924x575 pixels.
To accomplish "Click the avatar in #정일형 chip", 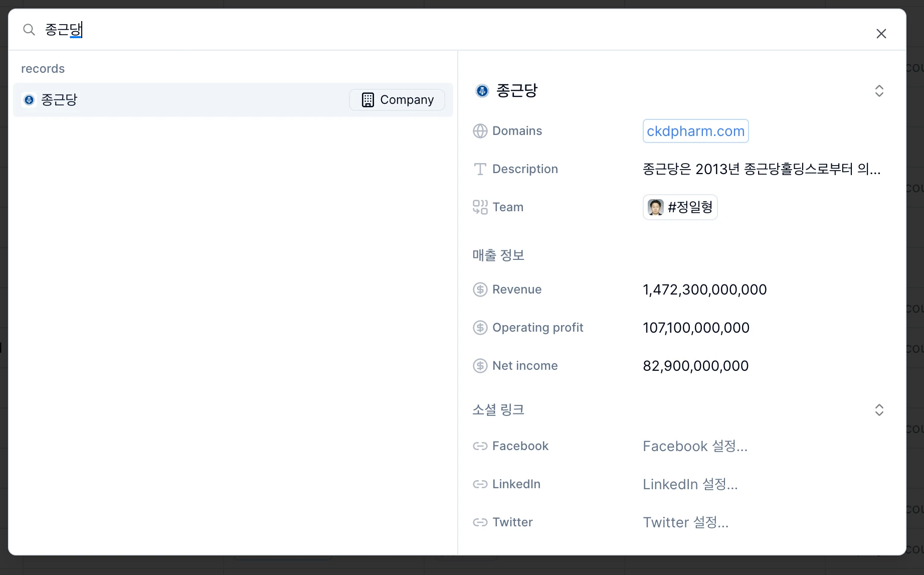I will [655, 207].
